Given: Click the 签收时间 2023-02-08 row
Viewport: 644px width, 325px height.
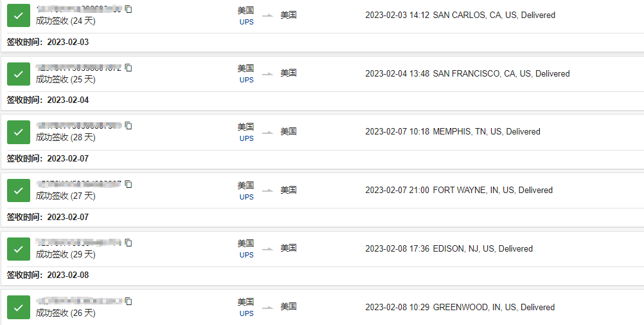Looking at the screenshot, I should coord(48,275).
